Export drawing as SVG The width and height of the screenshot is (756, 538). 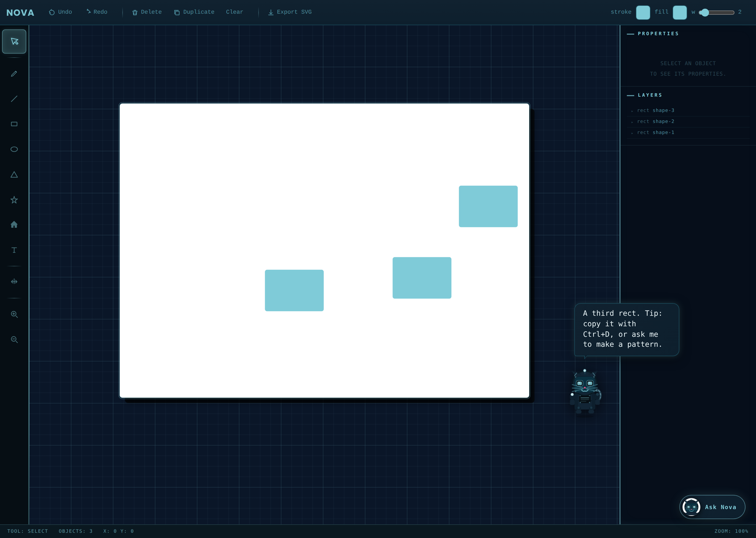point(290,12)
